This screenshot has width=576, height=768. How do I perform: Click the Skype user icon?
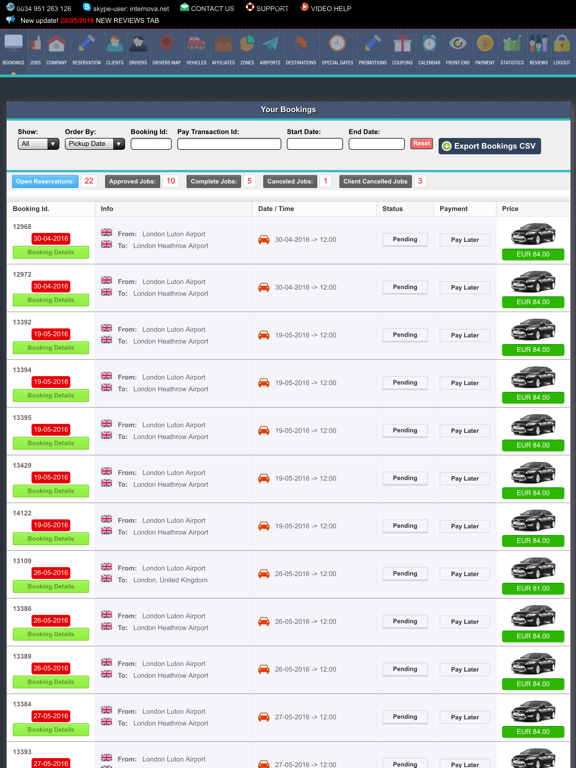click(x=87, y=7)
